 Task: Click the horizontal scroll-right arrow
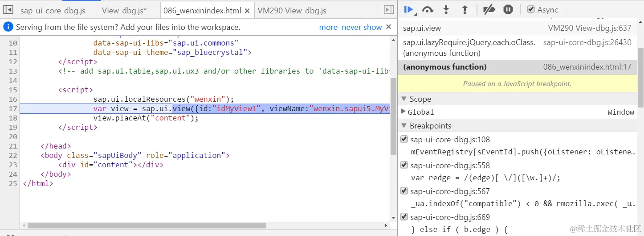[386, 225]
